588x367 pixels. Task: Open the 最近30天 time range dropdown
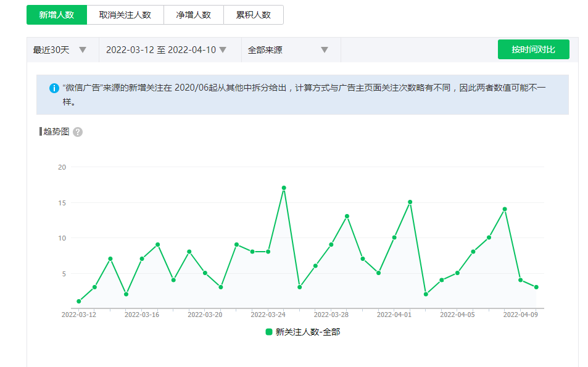(60, 50)
